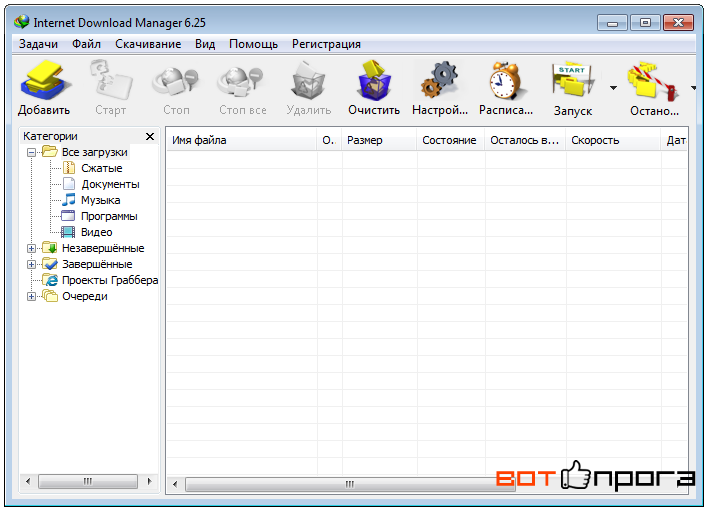Select Документы category label
The width and height of the screenshot is (708, 511).
point(111,184)
